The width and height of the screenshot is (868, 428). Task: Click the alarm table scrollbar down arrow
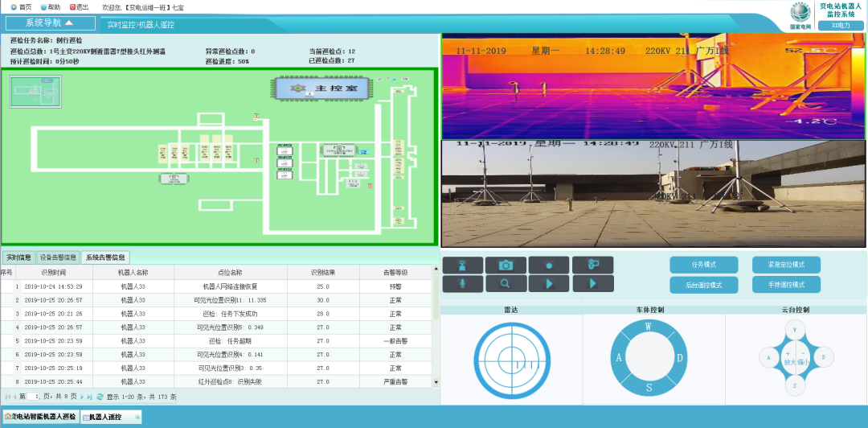click(x=436, y=382)
